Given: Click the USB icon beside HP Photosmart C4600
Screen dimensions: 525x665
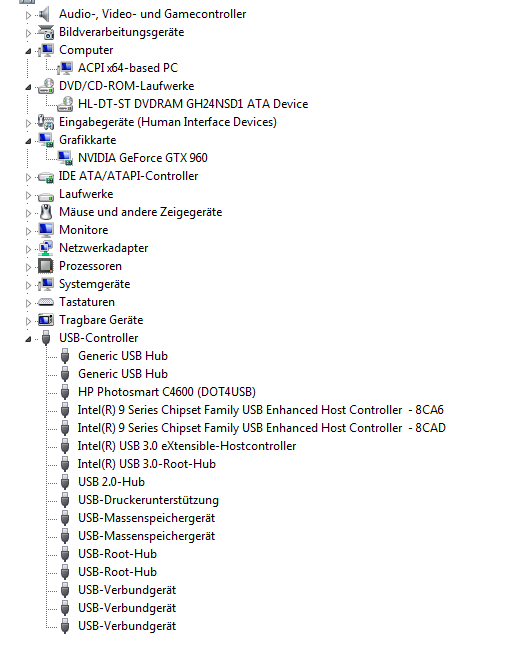Looking at the screenshot, I should pyautogui.click(x=65, y=392).
